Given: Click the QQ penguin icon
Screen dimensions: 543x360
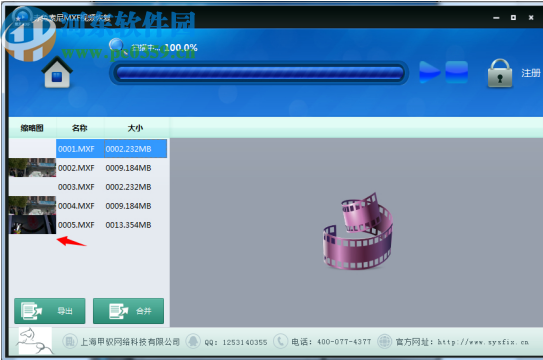Looking at the screenshot, I should point(193,342).
